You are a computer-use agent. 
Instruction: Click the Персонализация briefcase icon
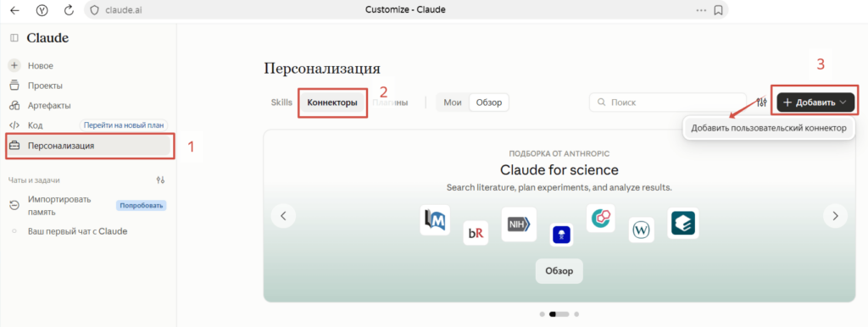tap(15, 146)
